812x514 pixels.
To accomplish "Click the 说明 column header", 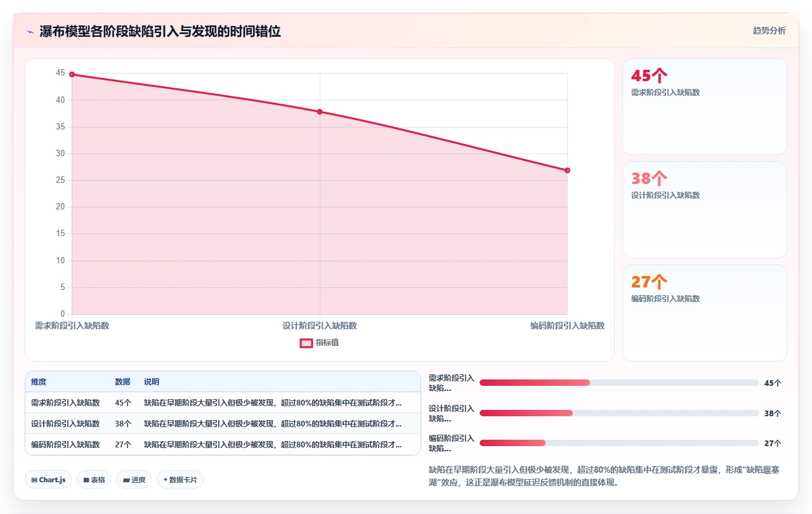I will click(152, 382).
